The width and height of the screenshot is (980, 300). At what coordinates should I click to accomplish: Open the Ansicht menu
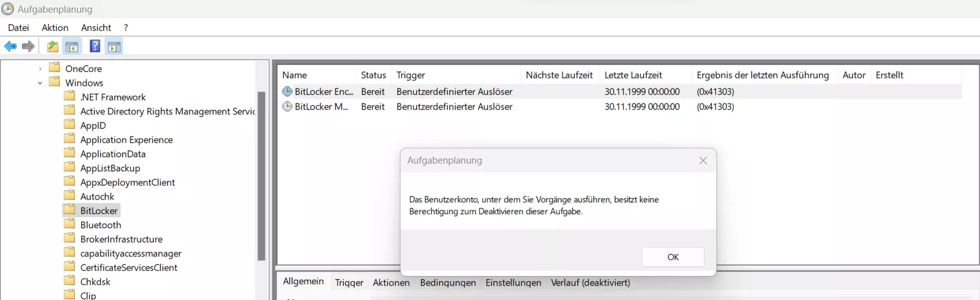96,28
